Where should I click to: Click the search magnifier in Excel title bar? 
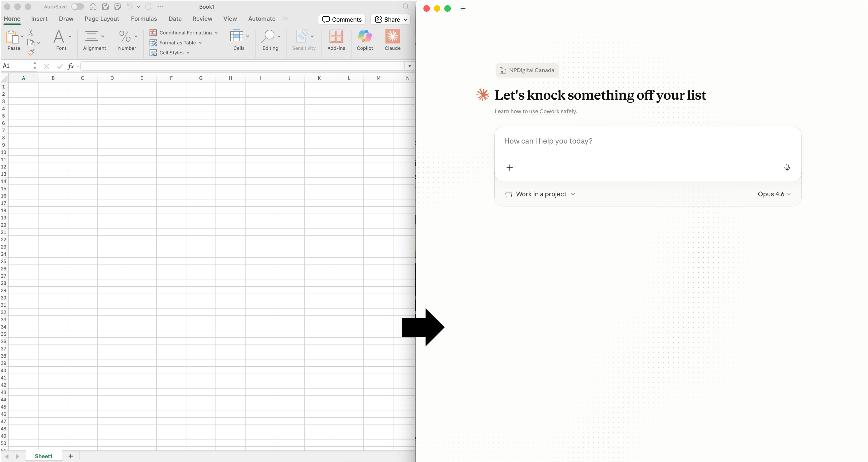click(x=406, y=7)
